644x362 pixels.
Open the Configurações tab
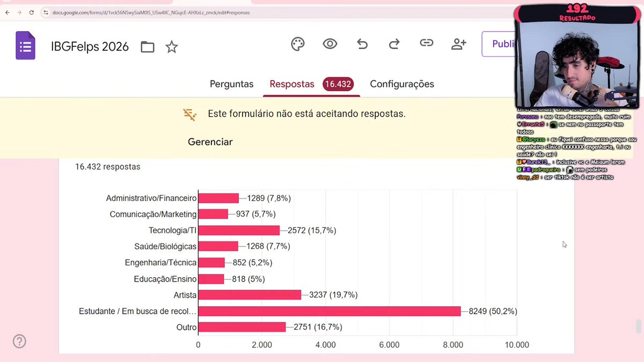401,84
